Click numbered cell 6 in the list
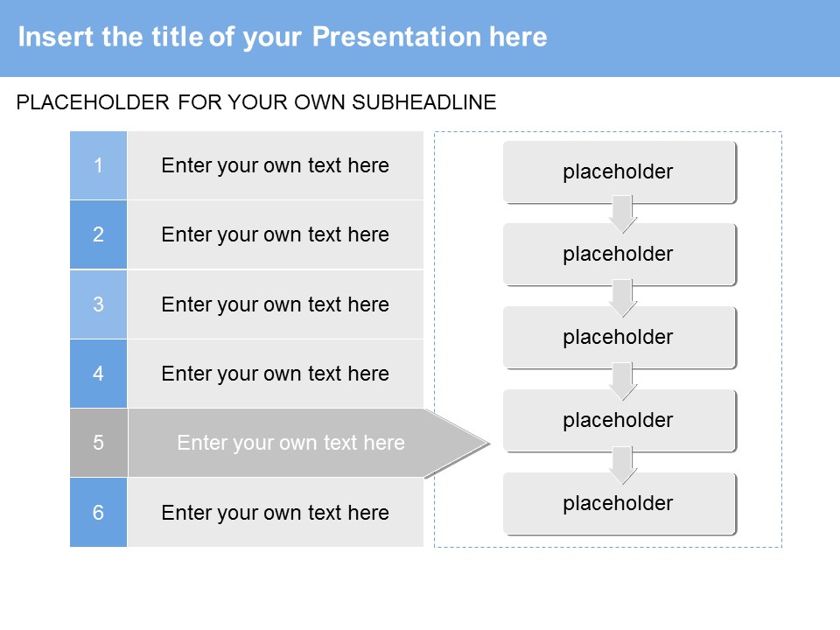This screenshot has height=630, width=840. (98, 512)
